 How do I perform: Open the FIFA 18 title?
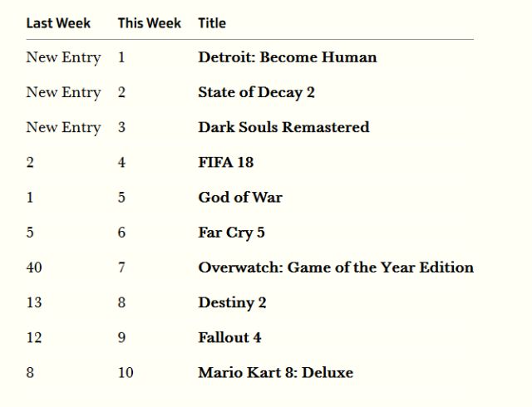[x=226, y=162]
